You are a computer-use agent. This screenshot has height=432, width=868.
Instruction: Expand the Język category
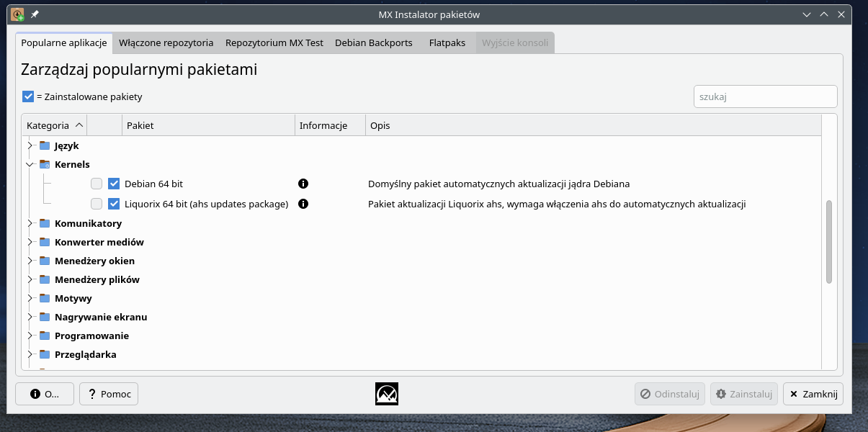(30, 145)
